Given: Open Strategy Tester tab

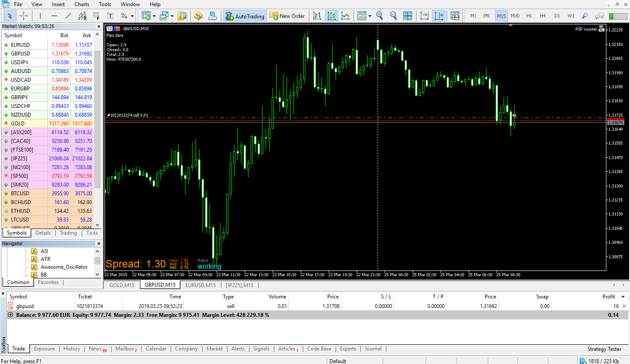Looking at the screenshot, I should pos(604,349).
